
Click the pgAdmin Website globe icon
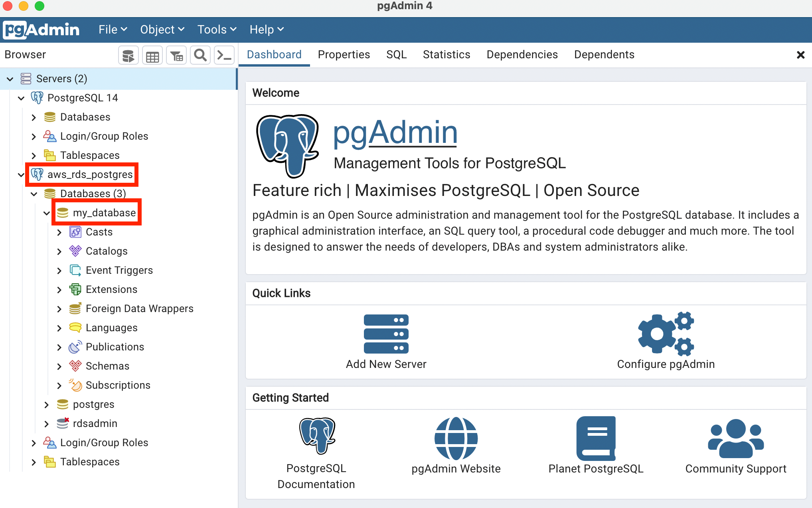tap(456, 438)
